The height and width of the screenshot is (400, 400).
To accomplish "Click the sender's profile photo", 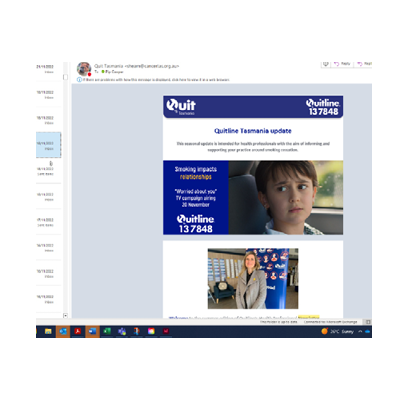I will pyautogui.click(x=84, y=69).
